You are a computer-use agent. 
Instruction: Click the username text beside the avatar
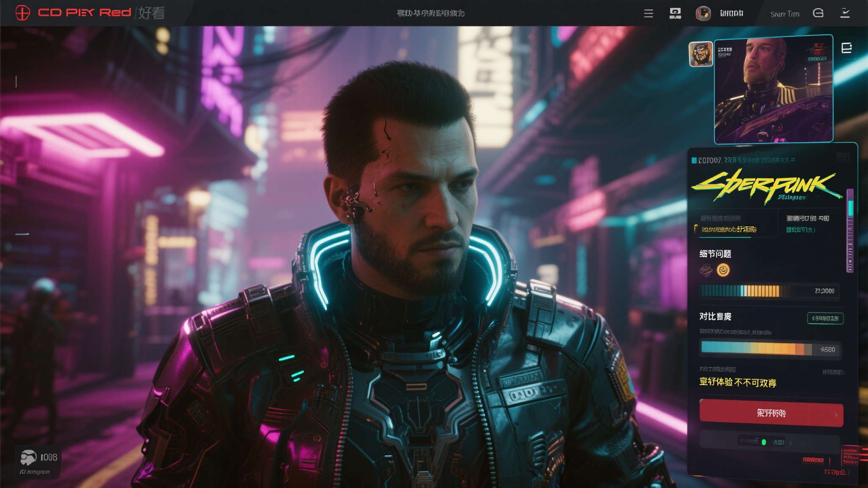coord(732,14)
